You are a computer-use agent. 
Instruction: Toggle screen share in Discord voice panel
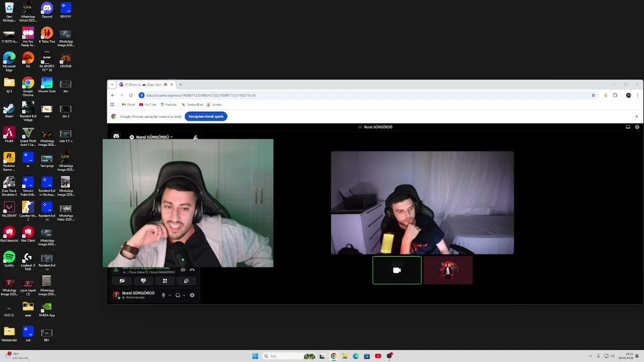click(x=143, y=281)
